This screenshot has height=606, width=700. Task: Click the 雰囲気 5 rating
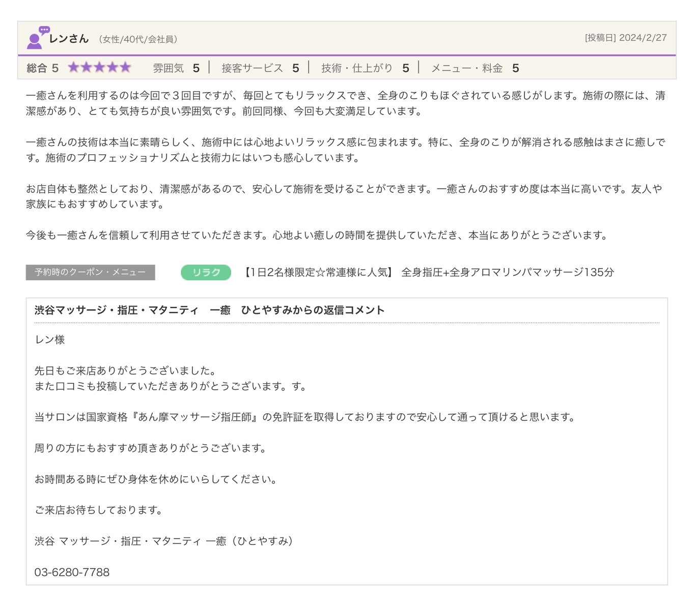176,68
